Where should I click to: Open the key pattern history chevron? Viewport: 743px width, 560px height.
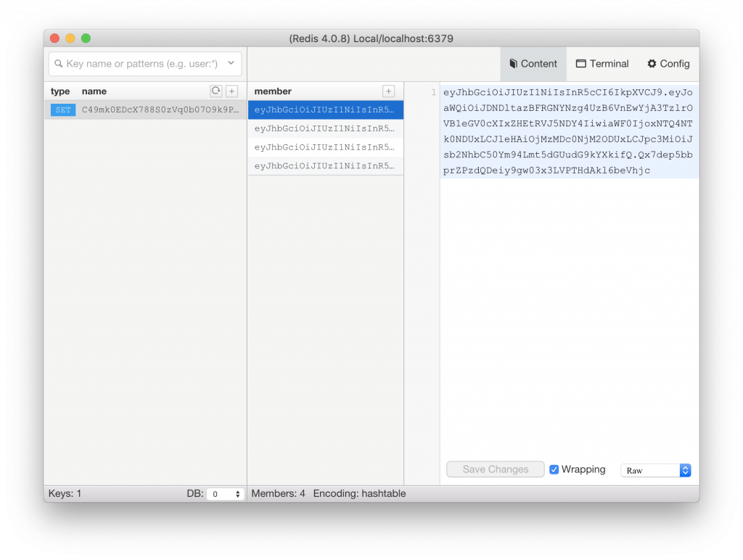pyautogui.click(x=231, y=63)
